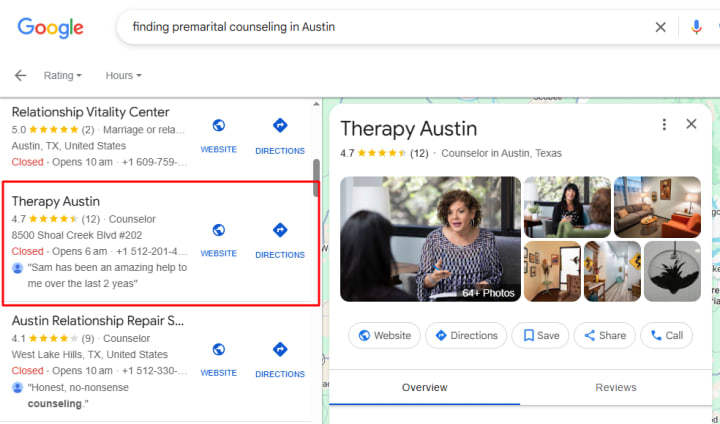Open the Relationship Vitality Center listing title
This screenshot has width=720, height=424.
pos(90,112)
